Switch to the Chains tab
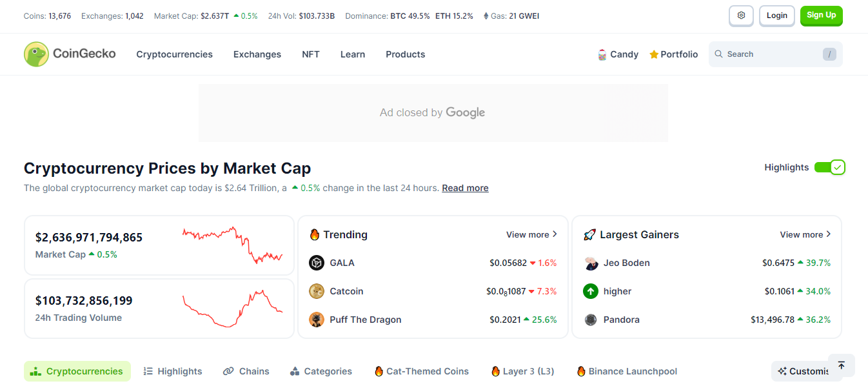This screenshot has height=388, width=868. pyautogui.click(x=246, y=371)
